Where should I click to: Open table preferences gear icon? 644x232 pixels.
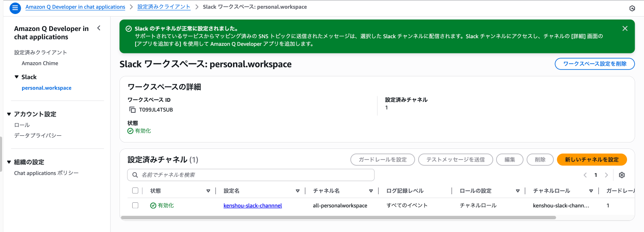(x=622, y=175)
